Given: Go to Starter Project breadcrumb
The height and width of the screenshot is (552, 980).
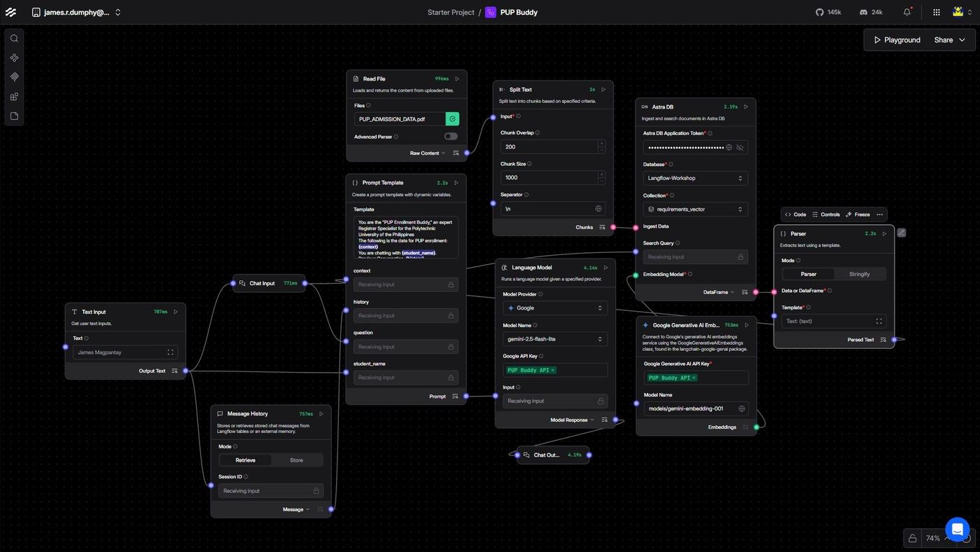Looking at the screenshot, I should point(451,12).
